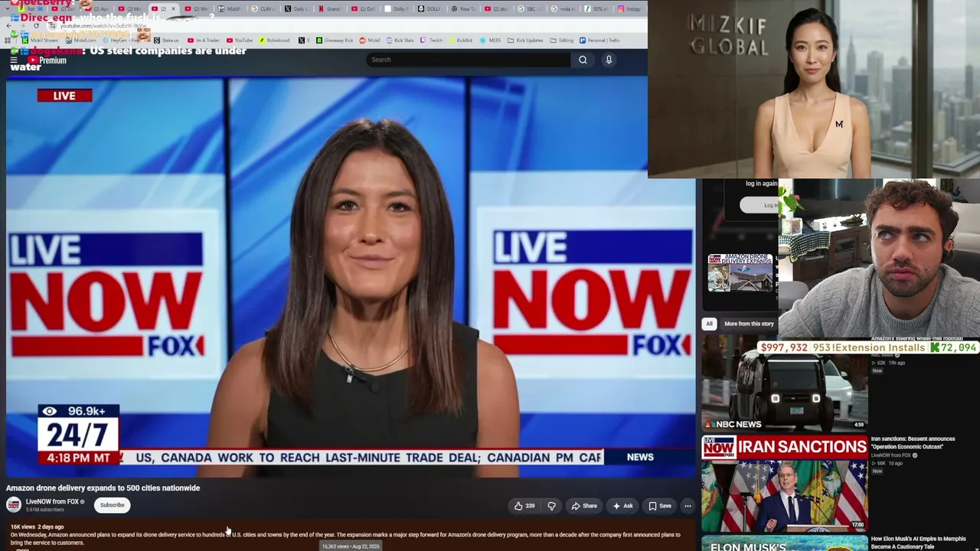
Task: Open the Giveaway Kick bookmark
Action: pos(335,41)
